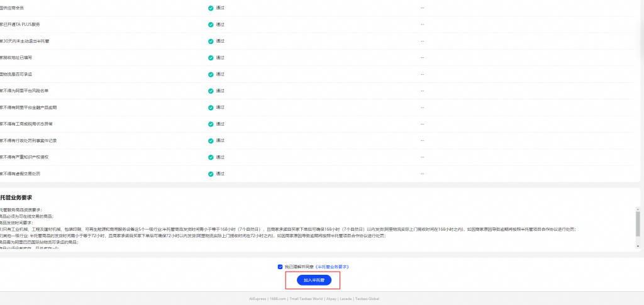Click the requirements scrollbar down arrow
Screen dimensions: 644x305
coord(638,247)
